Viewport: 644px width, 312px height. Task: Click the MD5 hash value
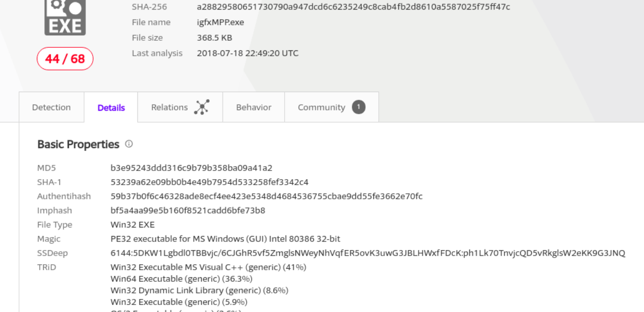point(191,168)
